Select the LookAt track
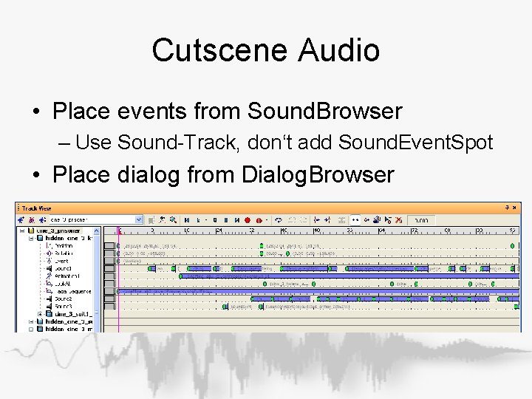This screenshot has width=532, height=399. pos(62,284)
